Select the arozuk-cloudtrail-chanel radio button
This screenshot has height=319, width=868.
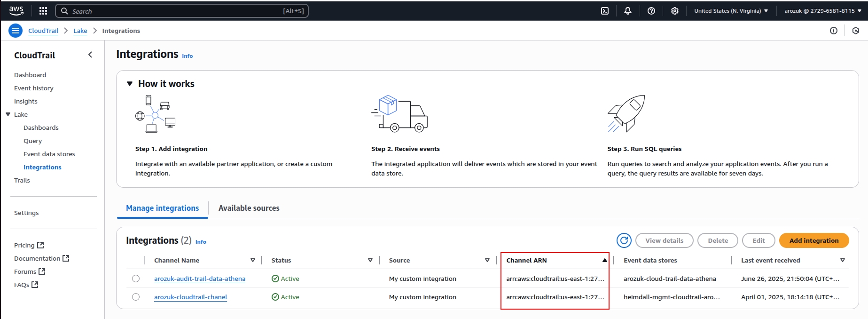[x=136, y=297]
